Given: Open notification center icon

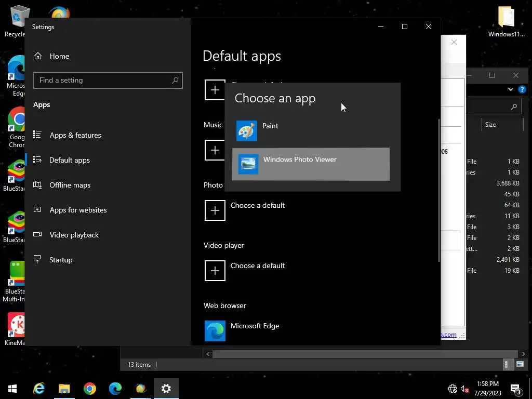Looking at the screenshot, I should [x=516, y=389].
